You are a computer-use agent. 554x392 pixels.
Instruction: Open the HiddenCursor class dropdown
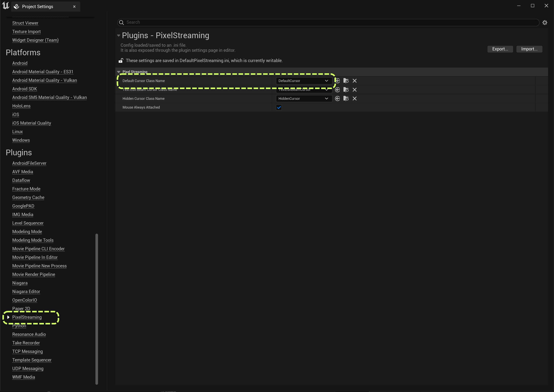click(x=304, y=98)
